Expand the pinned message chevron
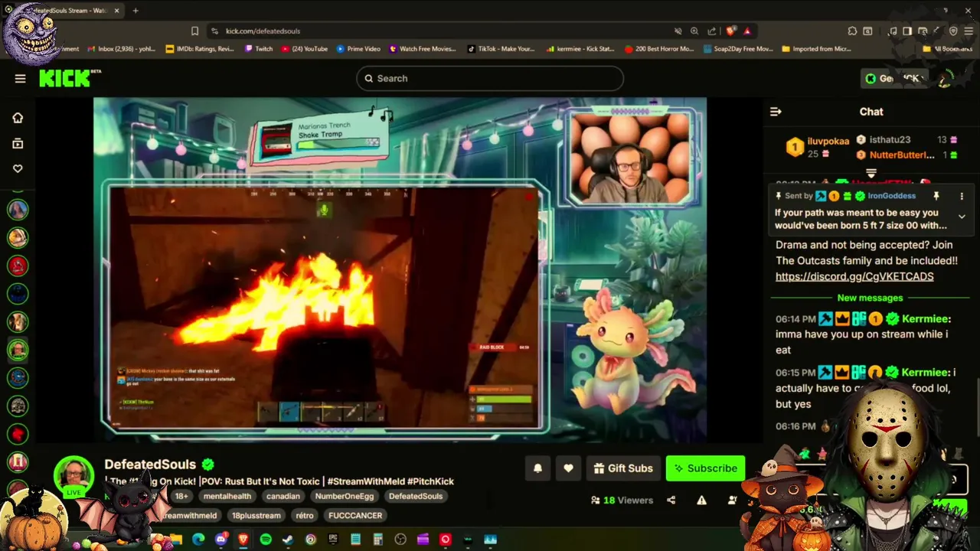The height and width of the screenshot is (551, 980). click(962, 217)
